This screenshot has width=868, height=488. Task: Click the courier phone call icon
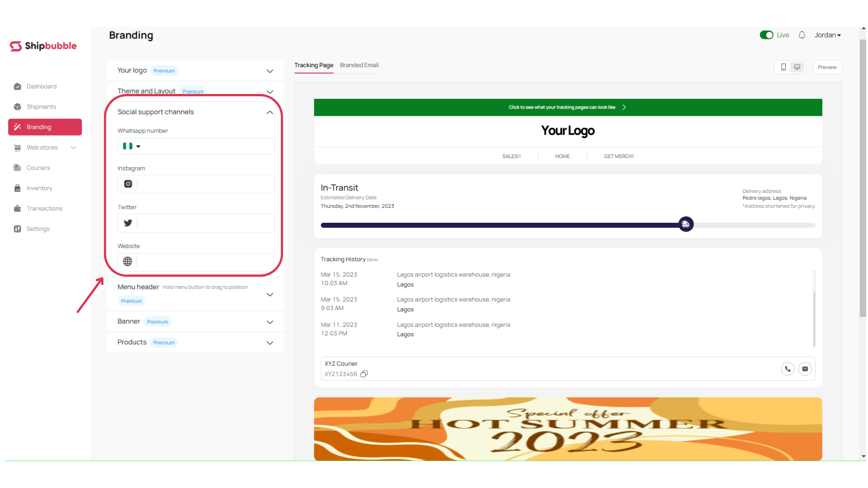click(788, 369)
